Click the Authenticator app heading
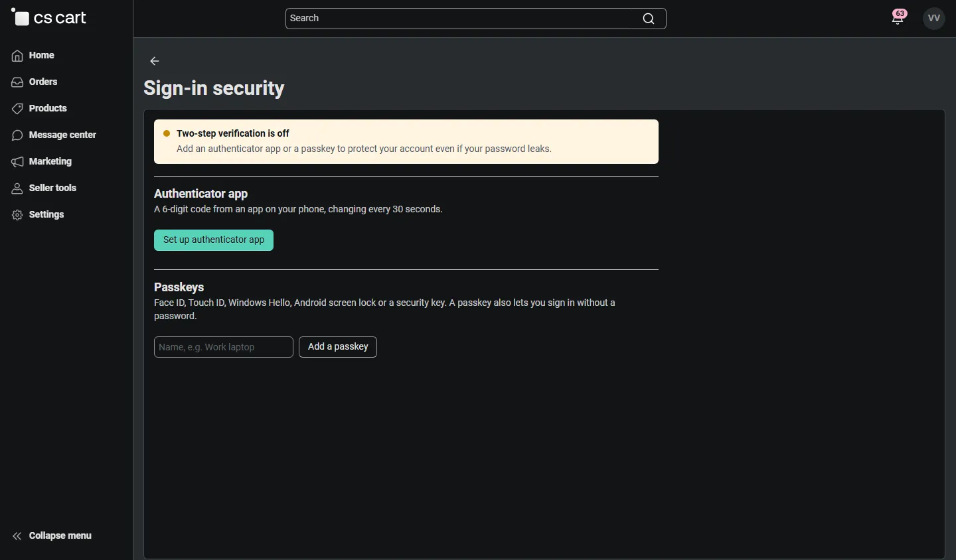 [201, 194]
